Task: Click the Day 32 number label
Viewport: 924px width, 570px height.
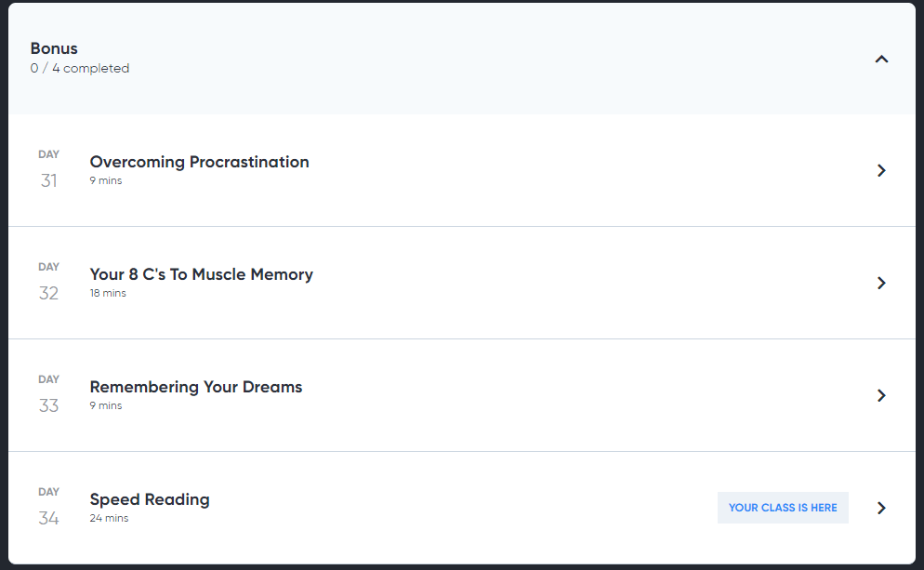Action: [x=49, y=293]
